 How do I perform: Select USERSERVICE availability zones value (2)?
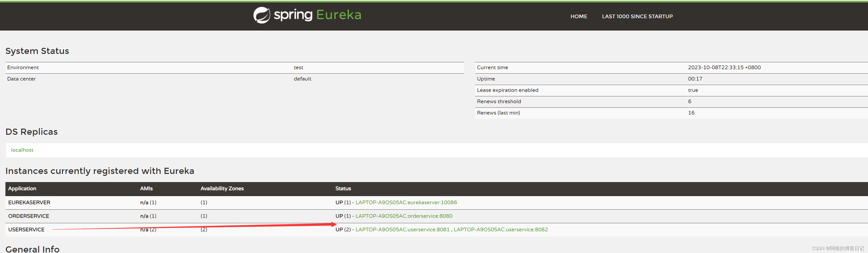[x=204, y=229]
